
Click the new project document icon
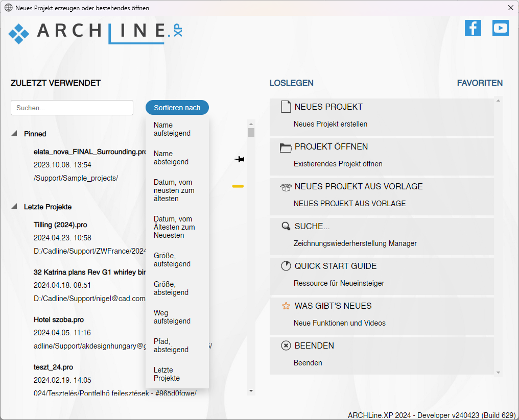286,107
